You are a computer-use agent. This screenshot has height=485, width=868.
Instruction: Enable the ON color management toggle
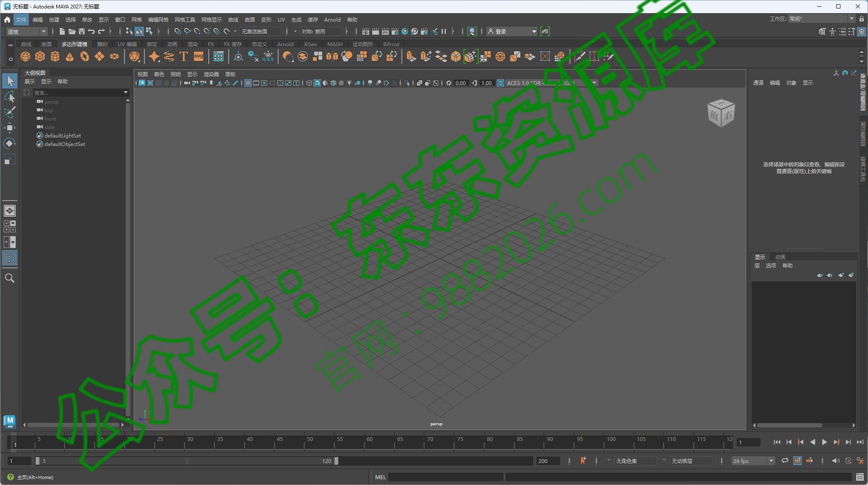(500, 83)
